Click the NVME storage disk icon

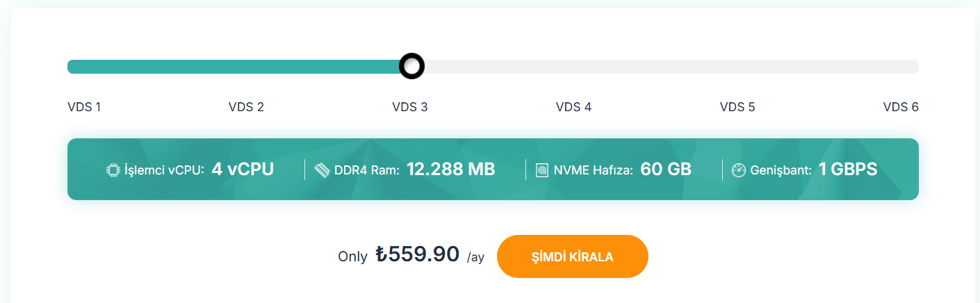[x=542, y=170]
